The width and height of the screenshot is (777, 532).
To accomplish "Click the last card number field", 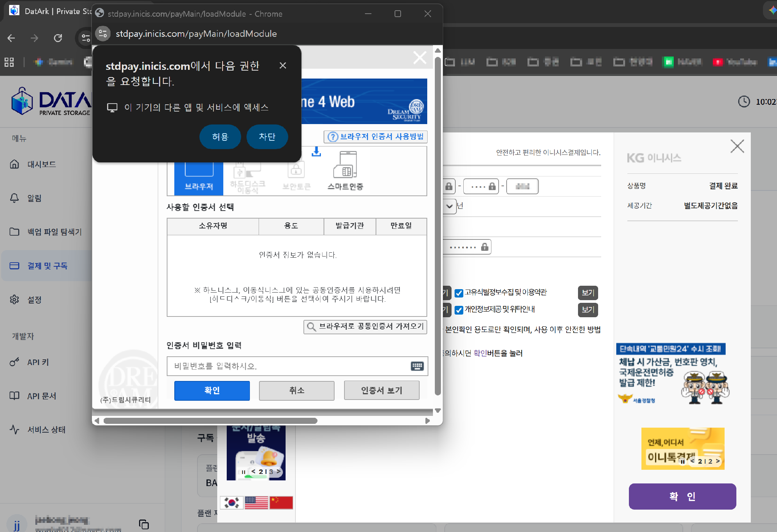I will (523, 186).
